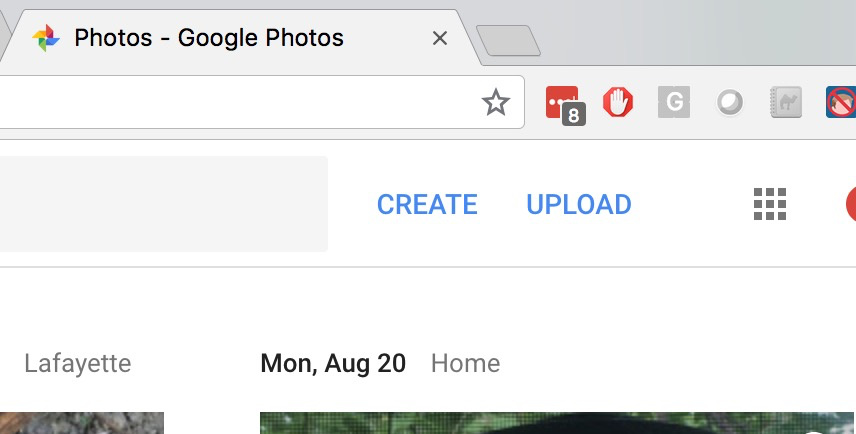Click the crossed-out face extension icon
Image resolution: width=856 pixels, height=434 pixels.
tap(841, 102)
